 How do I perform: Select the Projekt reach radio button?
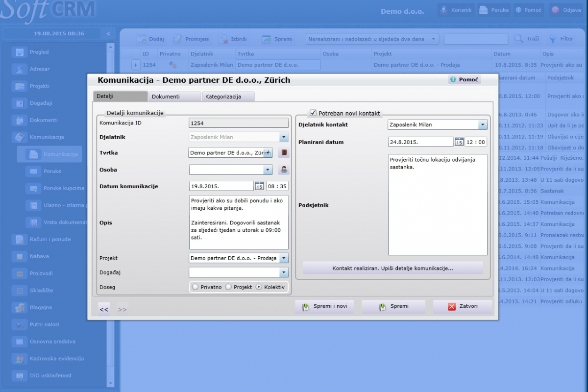click(x=228, y=287)
